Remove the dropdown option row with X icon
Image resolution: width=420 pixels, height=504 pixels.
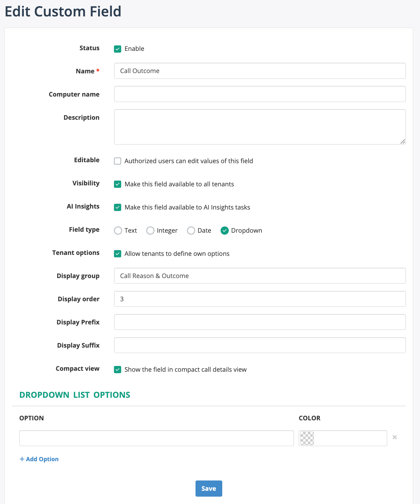point(395,437)
